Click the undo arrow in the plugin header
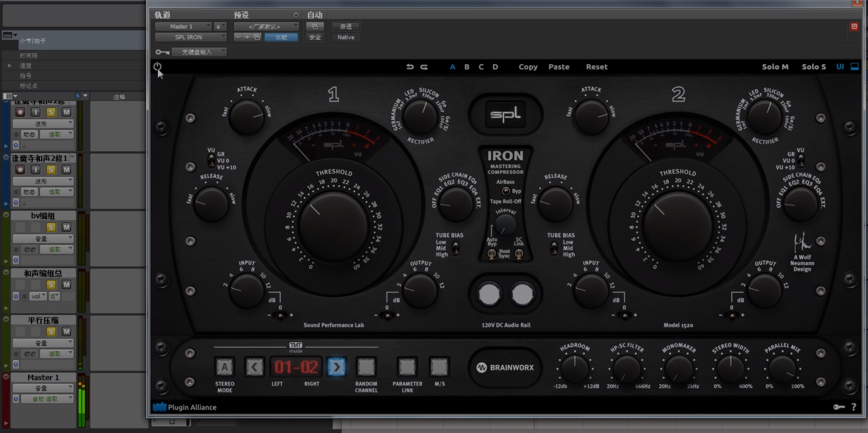This screenshot has width=868, height=433. tap(410, 67)
